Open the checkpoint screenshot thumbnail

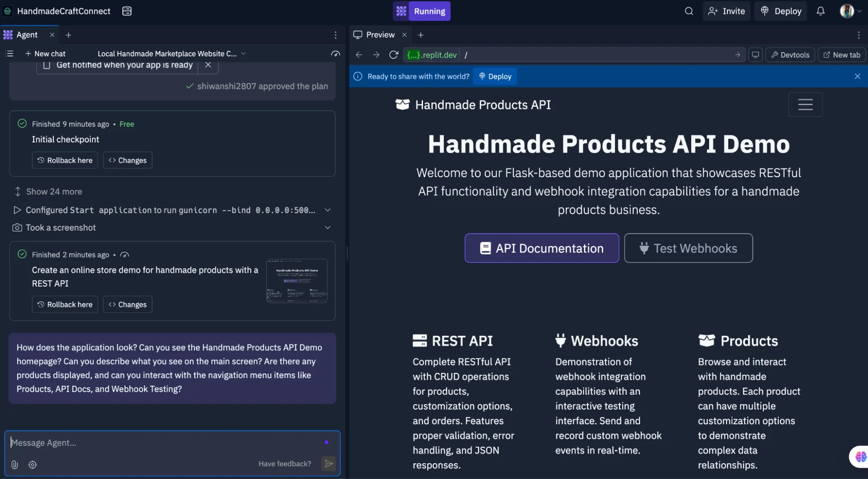pos(297,281)
